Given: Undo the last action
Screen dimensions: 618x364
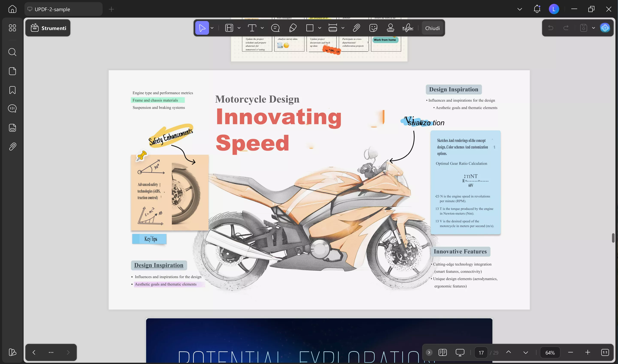Looking at the screenshot, I should 551,28.
